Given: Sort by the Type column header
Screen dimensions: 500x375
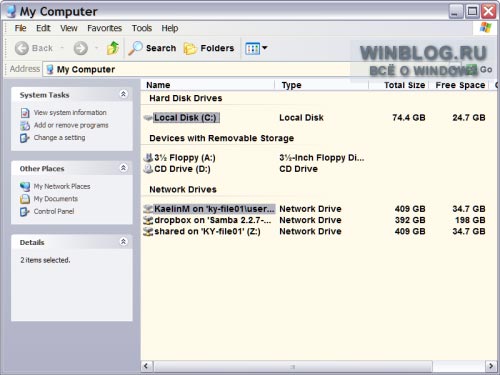Looking at the screenshot, I should click(x=321, y=85).
